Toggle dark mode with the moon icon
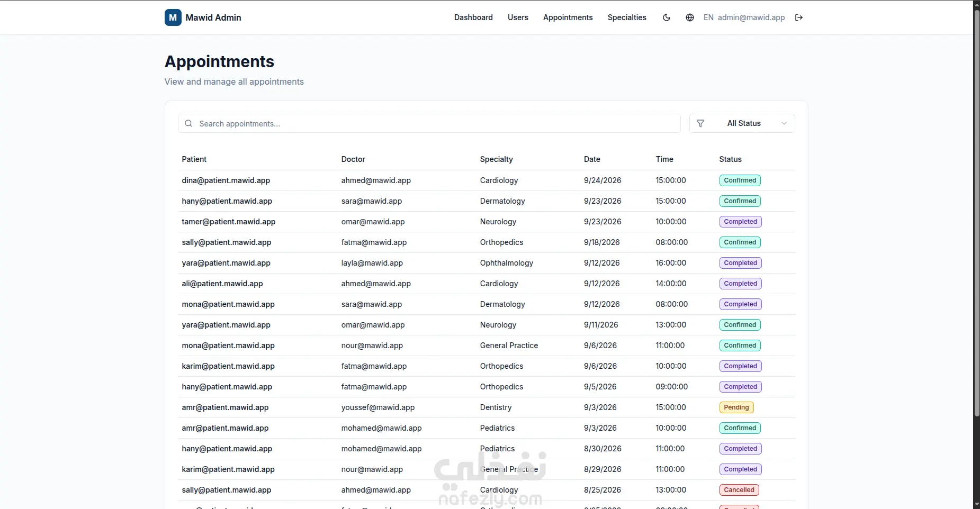980x509 pixels. 667,17
